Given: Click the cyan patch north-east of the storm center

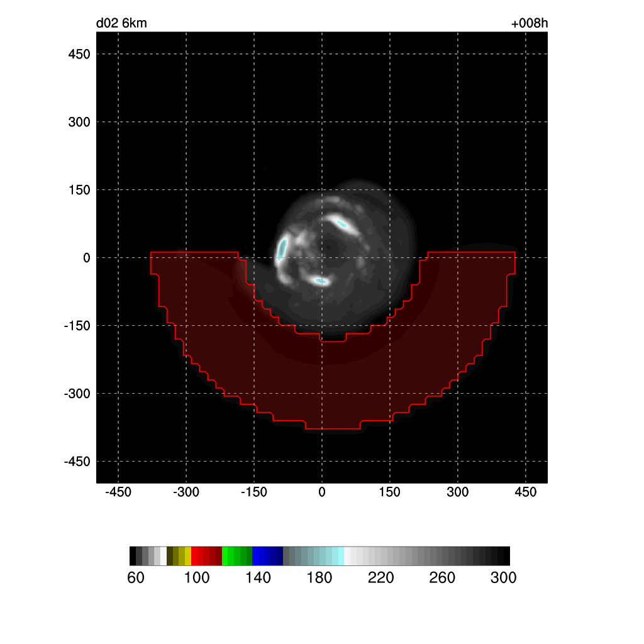Looking at the screenshot, I should [x=341, y=223].
